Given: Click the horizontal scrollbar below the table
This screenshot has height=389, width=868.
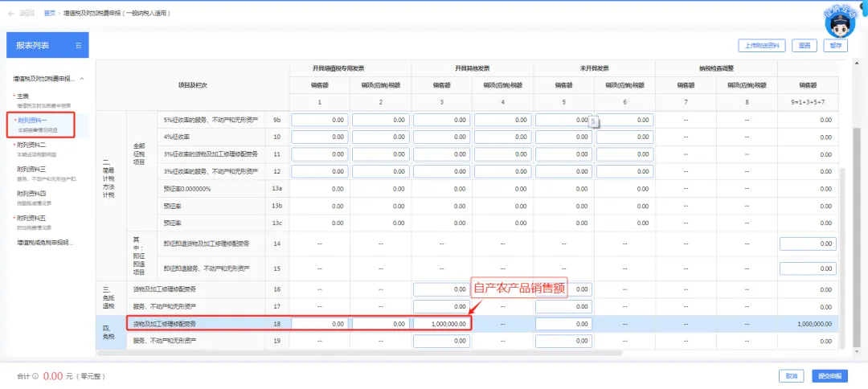Looking at the screenshot, I should (x=362, y=352).
